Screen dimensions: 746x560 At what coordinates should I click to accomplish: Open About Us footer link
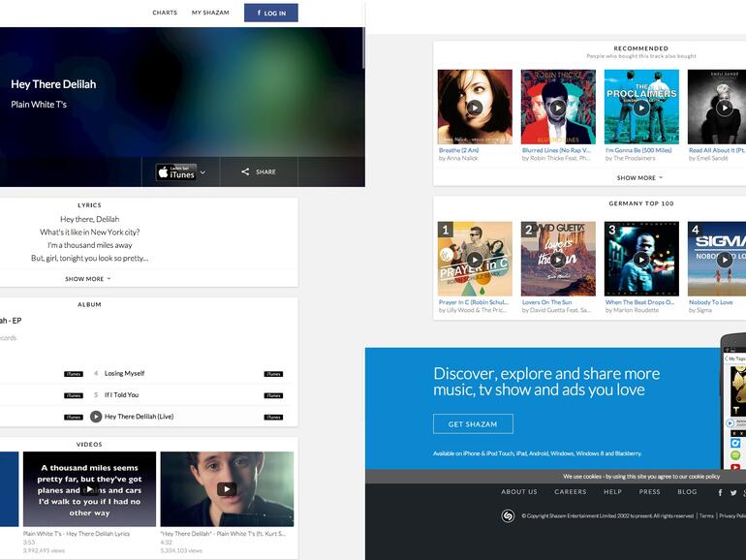[519, 492]
